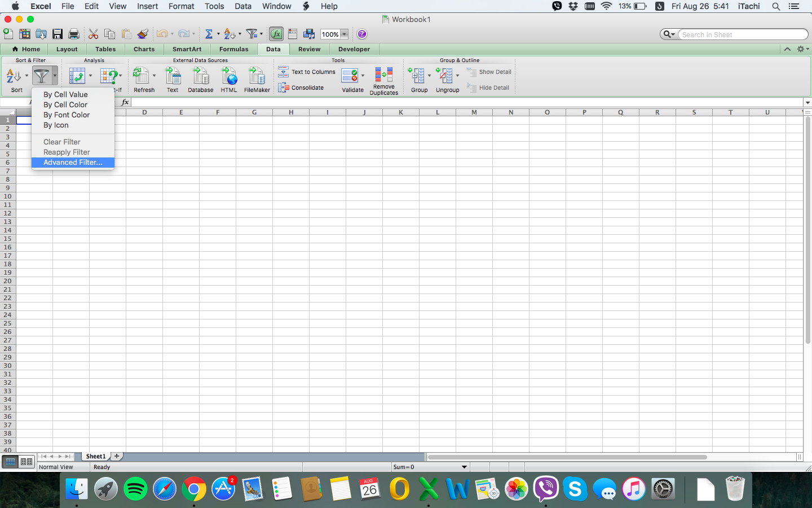Expand the Ungroup dropdown arrow

(x=457, y=75)
